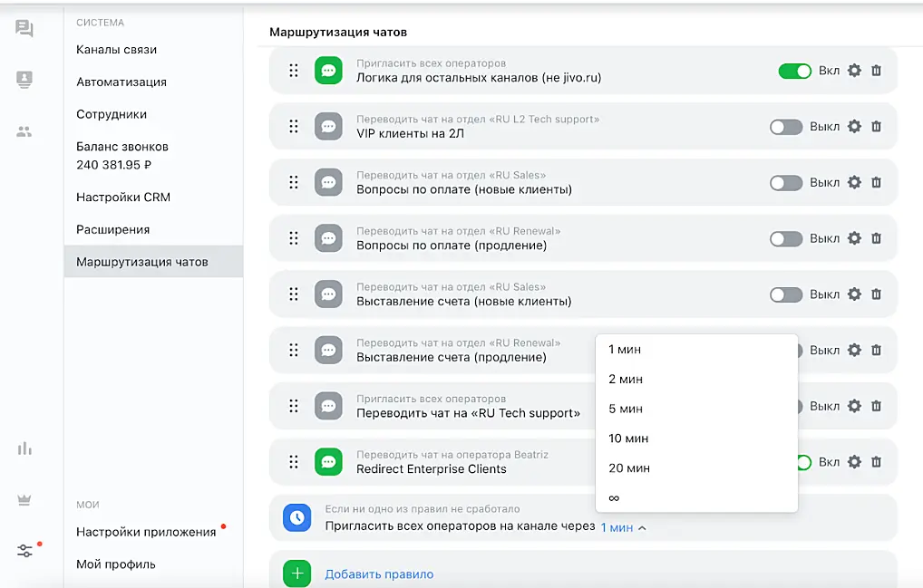
Task: Open the statistics bar chart icon
Action: pos(24,448)
